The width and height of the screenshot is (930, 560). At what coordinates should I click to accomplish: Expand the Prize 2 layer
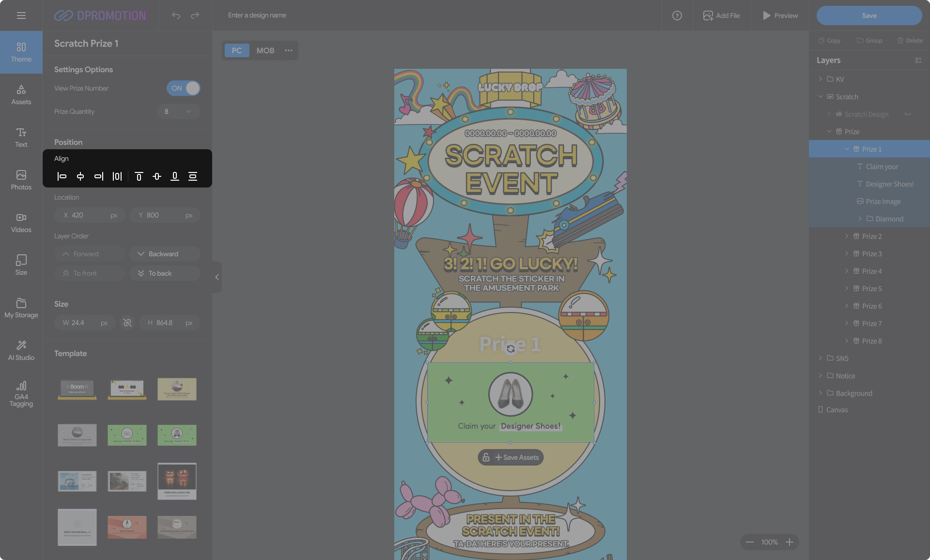pyautogui.click(x=847, y=236)
